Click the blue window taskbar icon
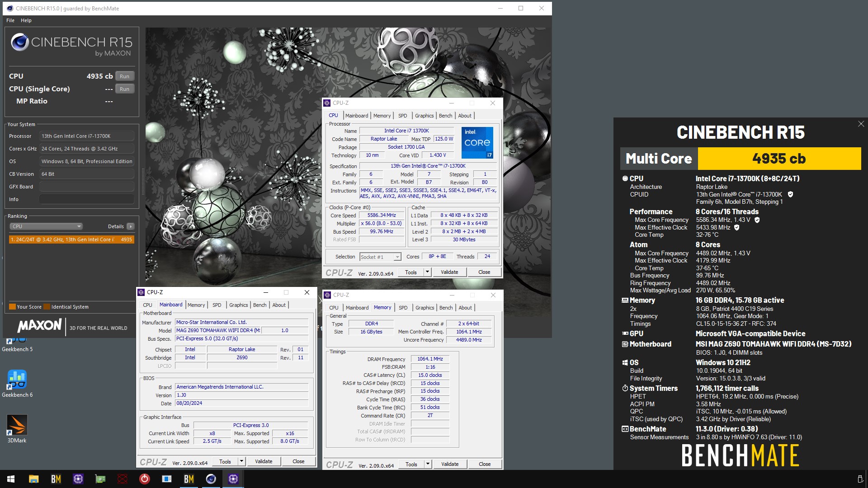The image size is (868, 488). pyautogui.click(x=166, y=479)
